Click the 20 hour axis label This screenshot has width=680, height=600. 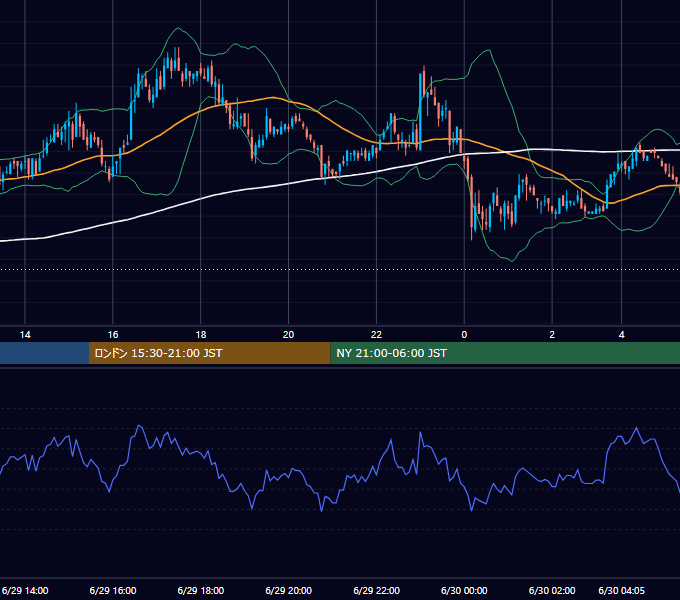tap(288, 335)
